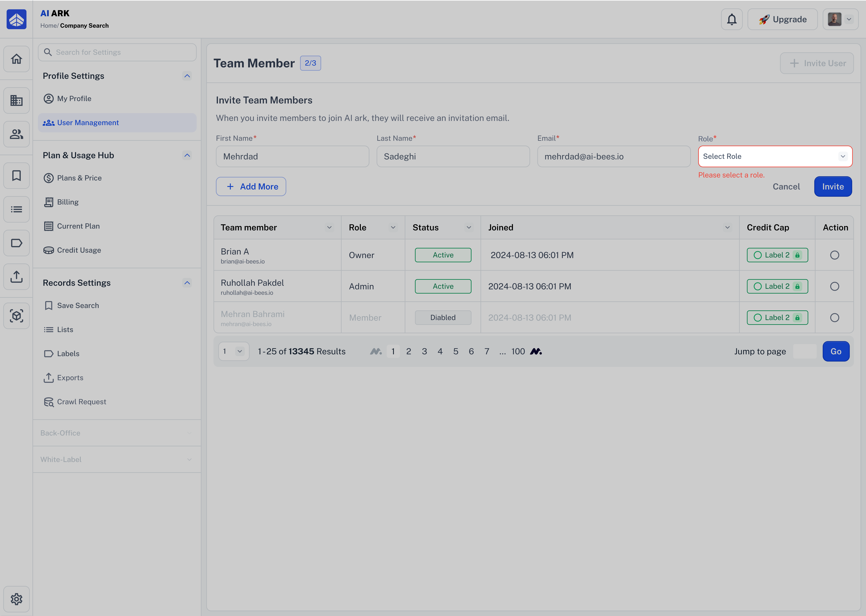
Task: Open the Home icon in sidebar
Action: pos(16,59)
